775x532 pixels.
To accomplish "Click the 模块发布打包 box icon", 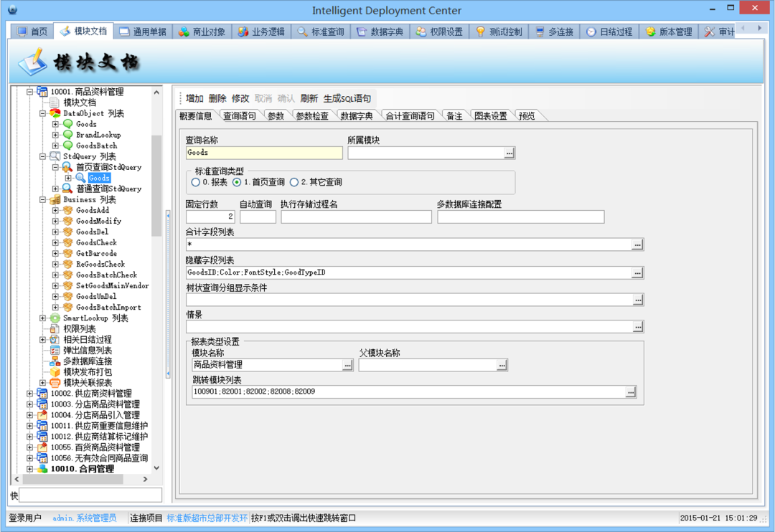I will click(55, 372).
